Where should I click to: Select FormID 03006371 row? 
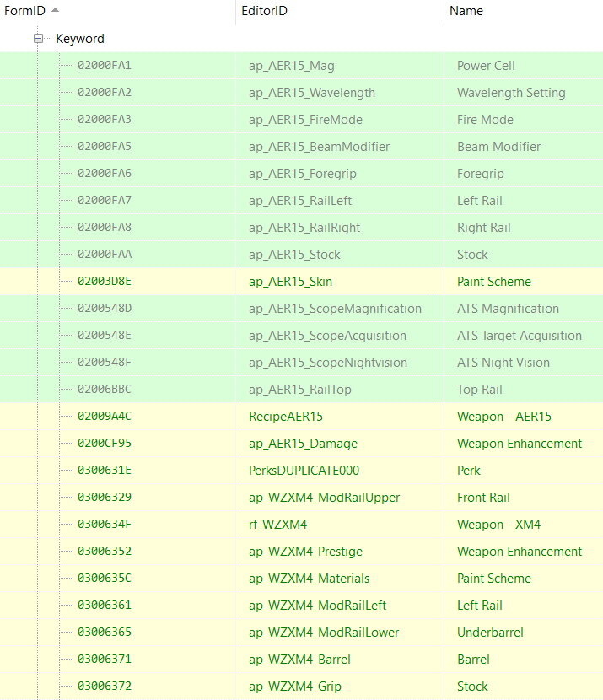[x=301, y=659]
